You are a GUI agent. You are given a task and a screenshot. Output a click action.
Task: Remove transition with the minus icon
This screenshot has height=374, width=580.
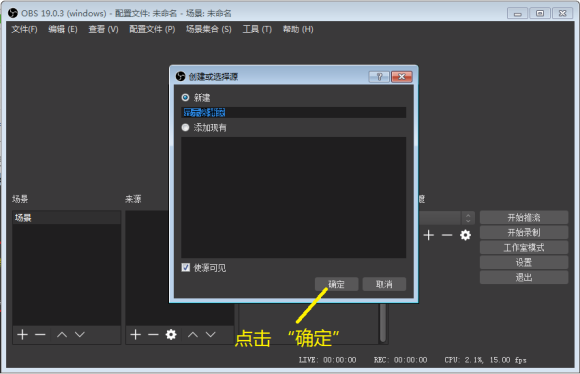(x=447, y=235)
